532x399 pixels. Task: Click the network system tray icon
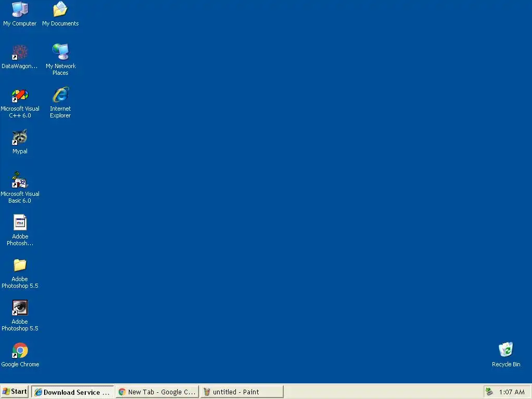(x=489, y=392)
